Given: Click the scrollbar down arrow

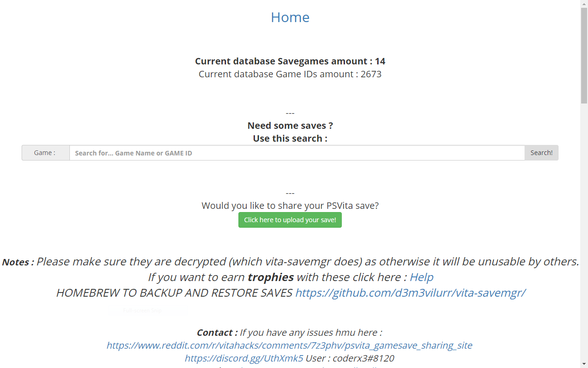Looking at the screenshot, I should (584, 364).
